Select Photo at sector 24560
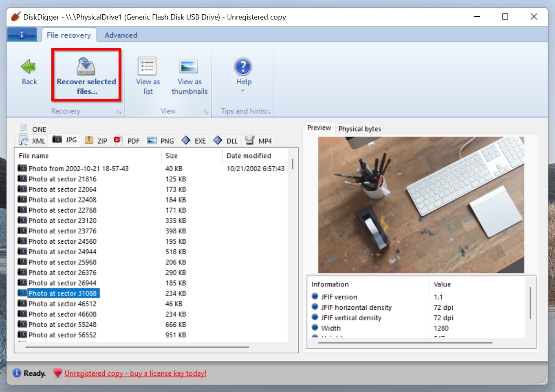 [62, 241]
